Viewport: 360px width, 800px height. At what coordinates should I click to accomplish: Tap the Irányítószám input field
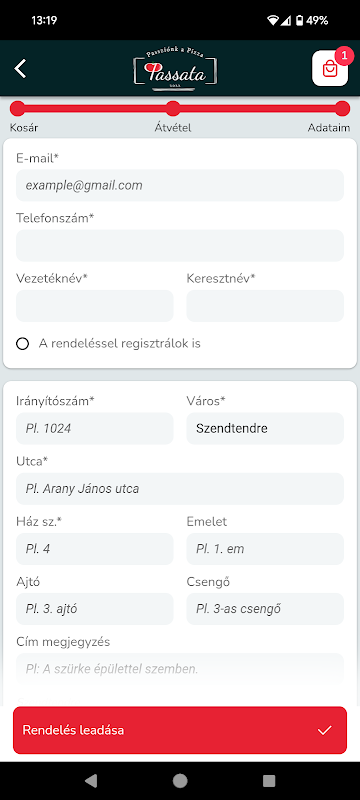pyautogui.click(x=95, y=429)
